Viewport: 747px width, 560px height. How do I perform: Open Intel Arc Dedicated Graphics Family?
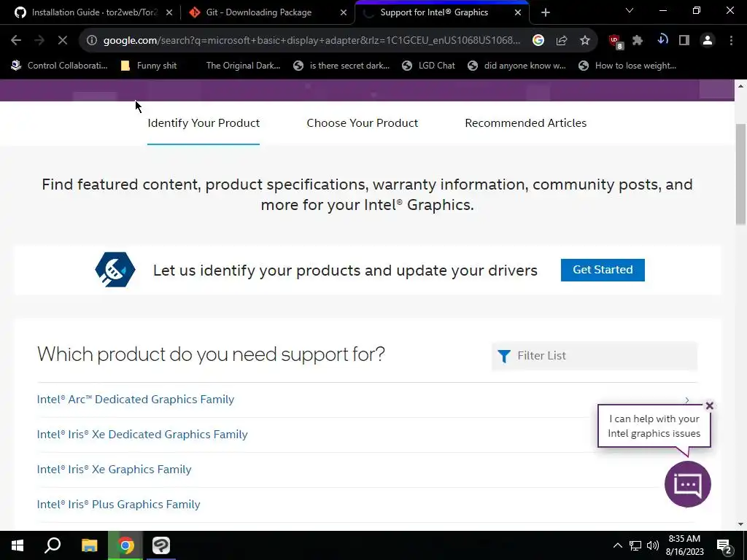pyautogui.click(x=135, y=400)
